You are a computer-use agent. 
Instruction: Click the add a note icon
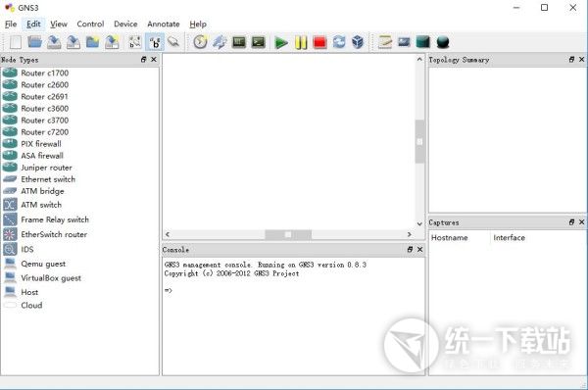tap(385, 42)
